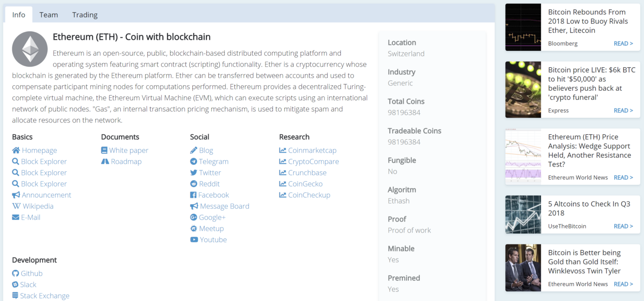644x301 pixels.
Task: Click the Stack Exchange icon
Action: [x=15, y=295]
